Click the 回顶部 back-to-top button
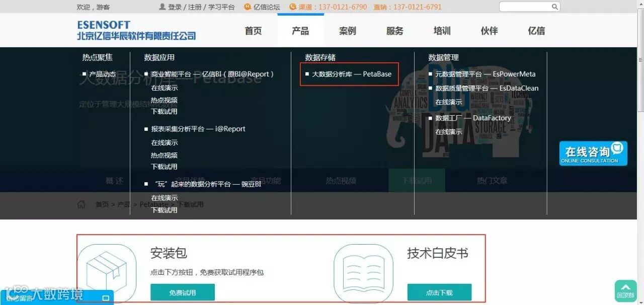 tap(625, 290)
